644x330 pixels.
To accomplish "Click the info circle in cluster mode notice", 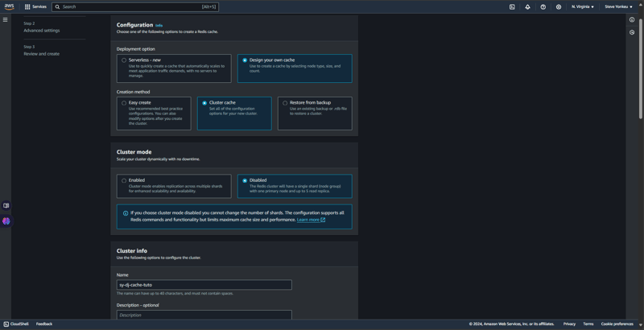I will pos(126,213).
